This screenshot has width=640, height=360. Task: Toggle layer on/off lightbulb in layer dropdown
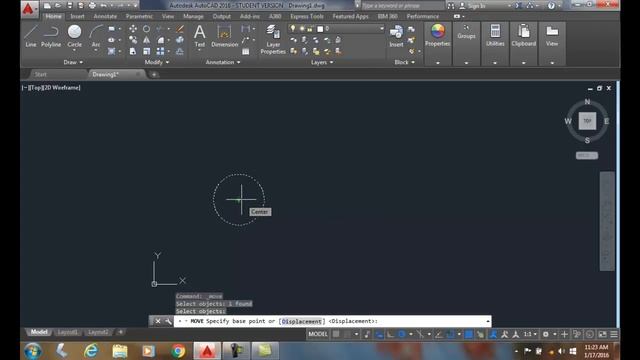coord(293,28)
